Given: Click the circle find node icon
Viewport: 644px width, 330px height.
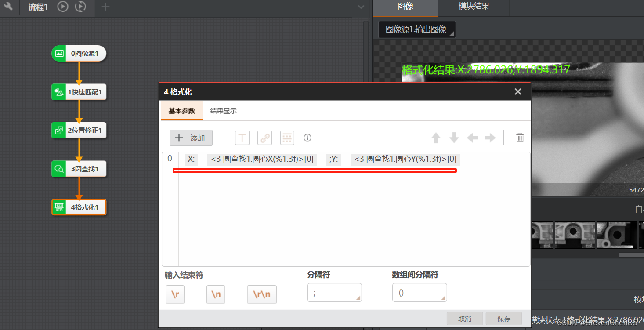Looking at the screenshot, I should [x=59, y=168].
